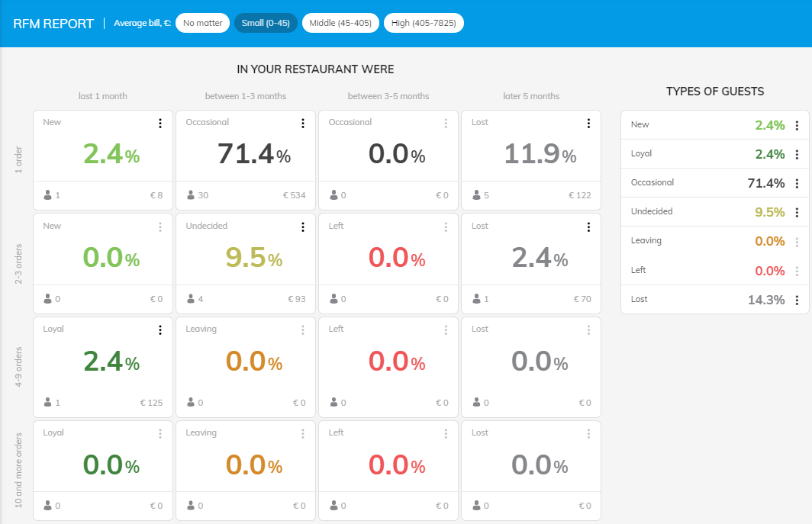Select the 'No matter' average bill filter
Image resolution: width=812 pixels, height=524 pixels.
tap(203, 23)
